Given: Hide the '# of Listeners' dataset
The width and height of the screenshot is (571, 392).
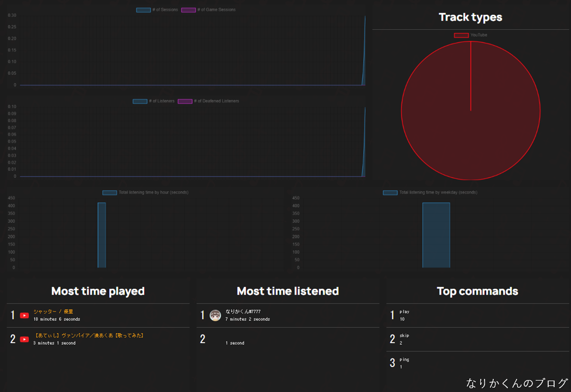Looking at the screenshot, I should click(x=154, y=101).
